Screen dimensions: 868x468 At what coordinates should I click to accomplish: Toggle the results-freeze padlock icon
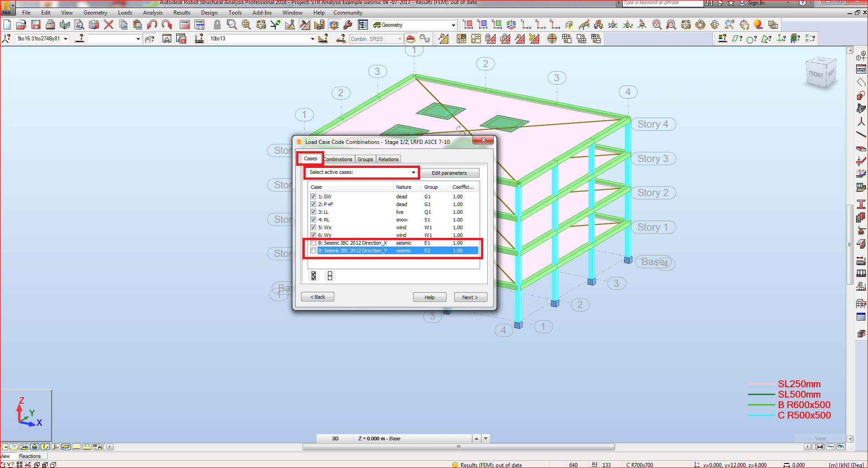pos(217,25)
